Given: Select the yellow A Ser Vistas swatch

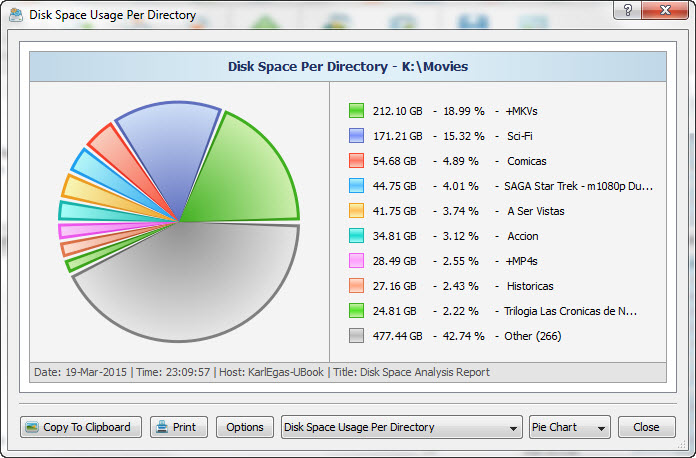Looking at the screenshot, I should tap(356, 211).
